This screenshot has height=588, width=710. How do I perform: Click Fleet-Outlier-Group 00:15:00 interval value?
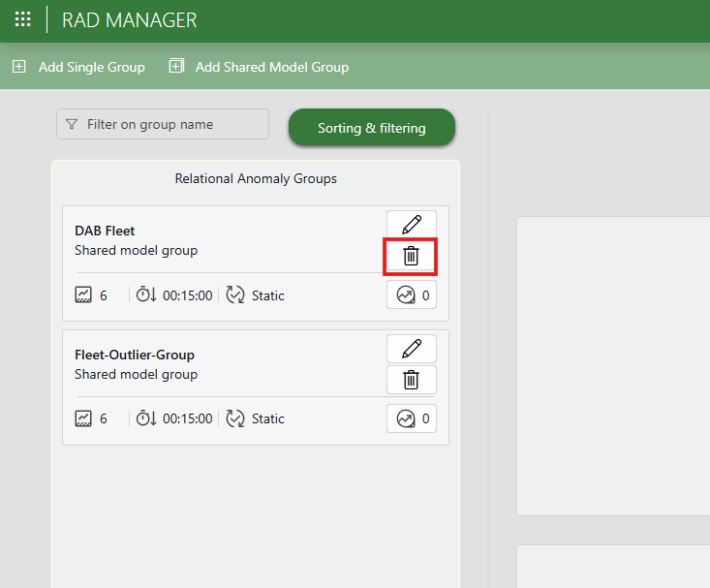tap(188, 419)
